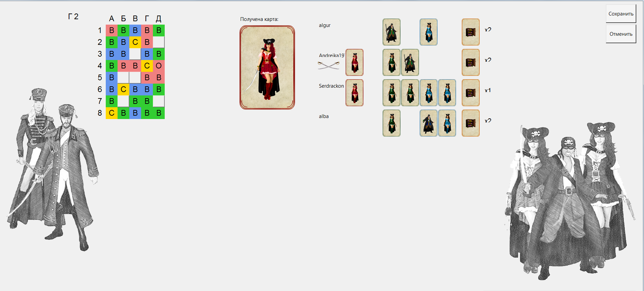Click row header 8 of the grid
The image size is (644, 291).
tap(100, 113)
